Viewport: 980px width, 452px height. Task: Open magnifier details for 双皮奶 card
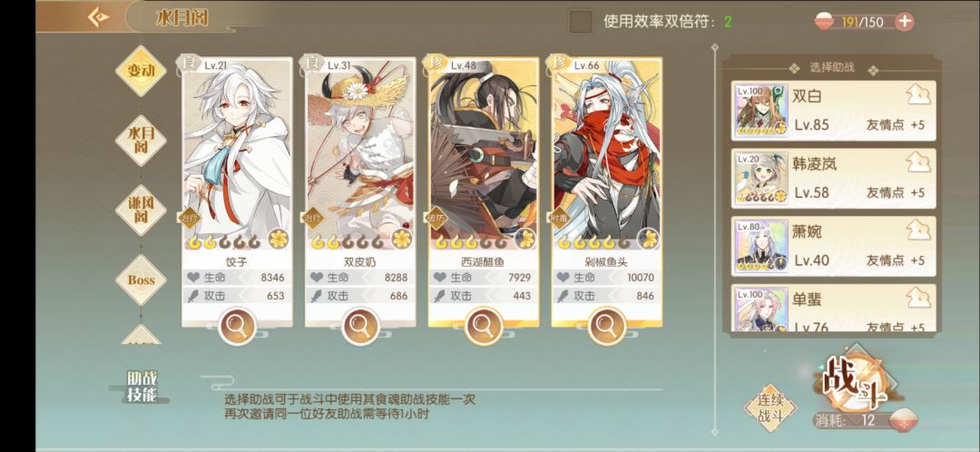(x=360, y=326)
